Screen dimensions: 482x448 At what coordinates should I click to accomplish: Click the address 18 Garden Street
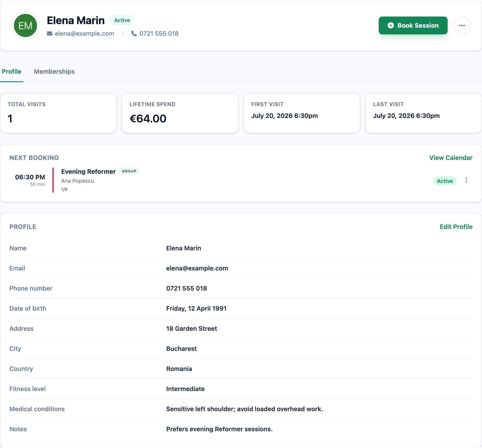[x=192, y=329]
